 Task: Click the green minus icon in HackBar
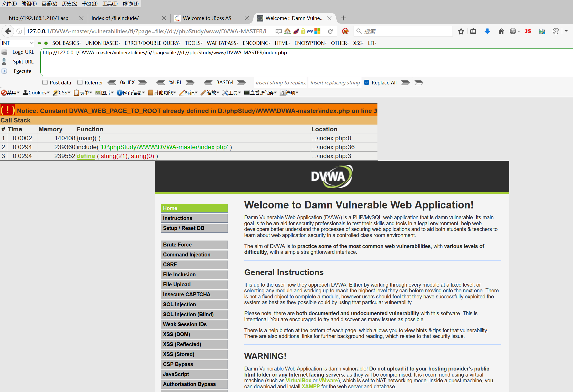tap(39, 43)
